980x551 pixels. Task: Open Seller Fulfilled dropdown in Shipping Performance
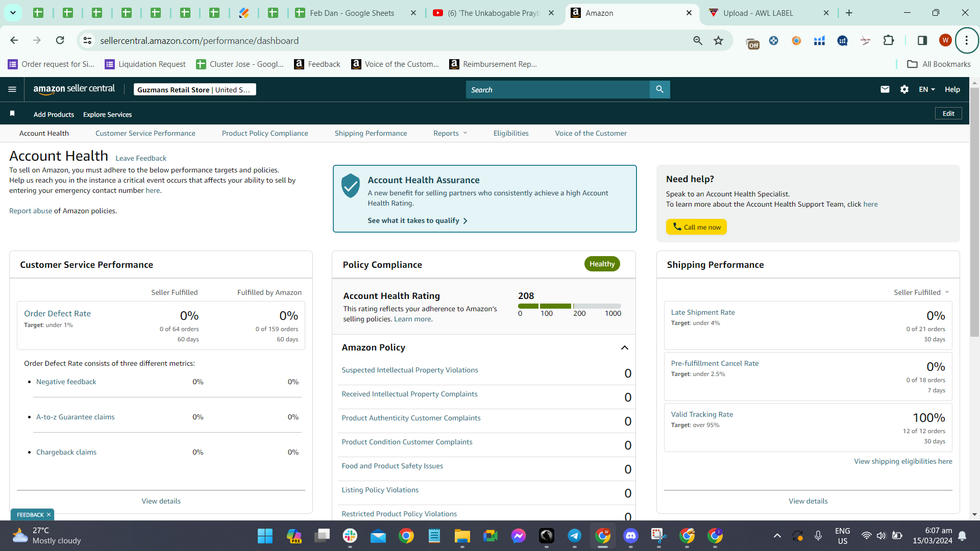921,292
